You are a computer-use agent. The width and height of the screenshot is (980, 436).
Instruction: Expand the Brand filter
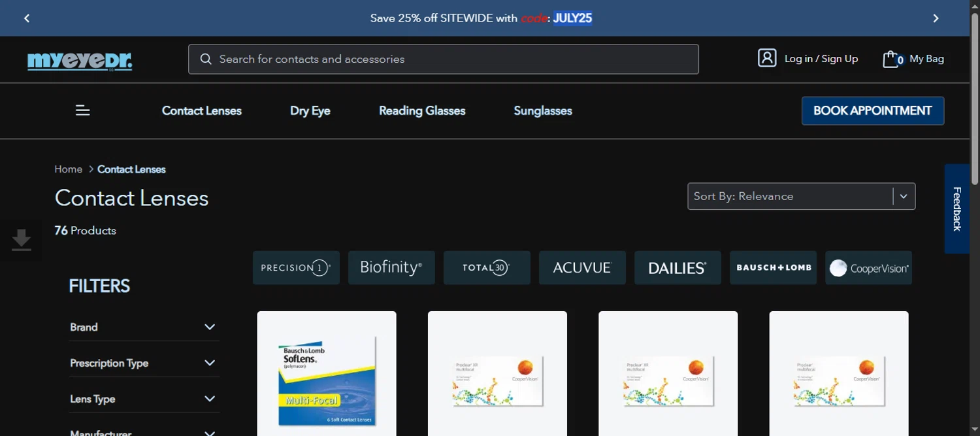tap(144, 327)
